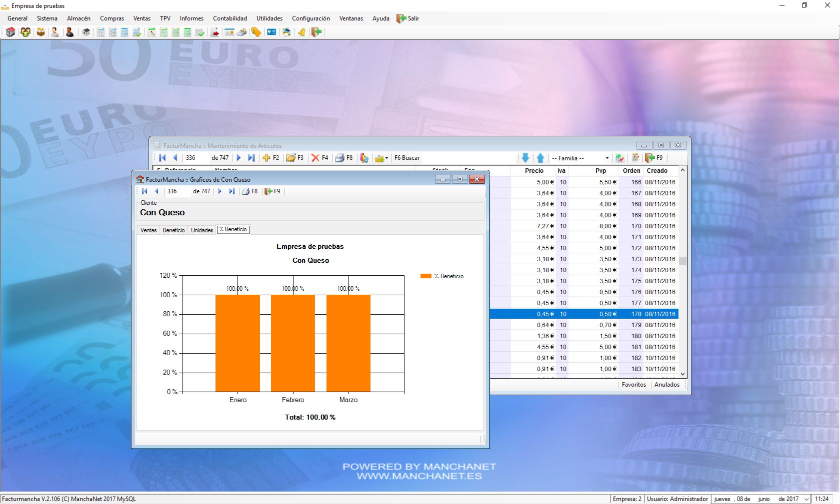Click the blue down arrow in articles toolbar
Viewport: 840px width, 504px height.
pyautogui.click(x=525, y=158)
